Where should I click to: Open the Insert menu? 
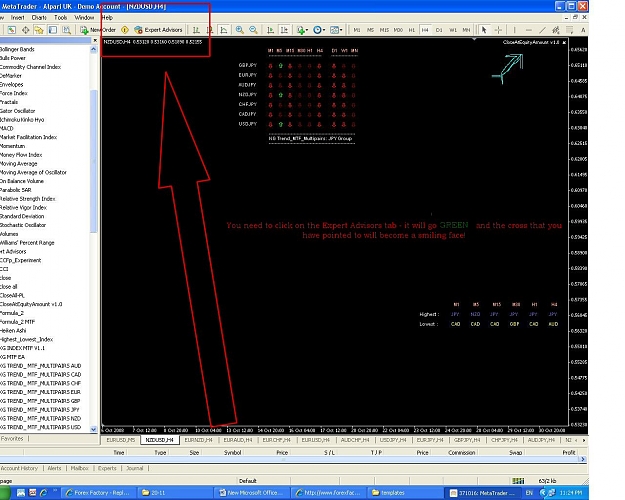pos(17,18)
